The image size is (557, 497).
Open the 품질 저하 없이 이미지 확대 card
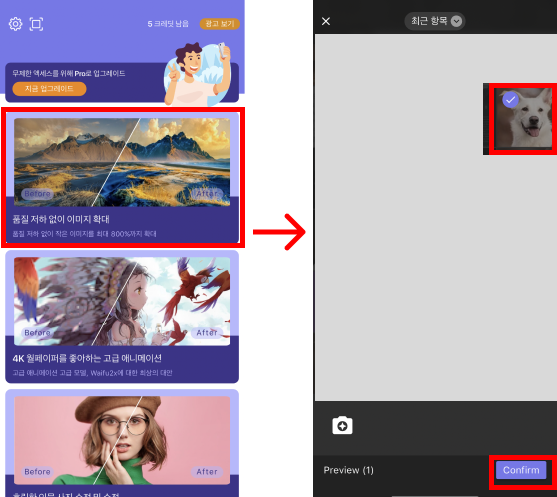pyautogui.click(x=122, y=178)
